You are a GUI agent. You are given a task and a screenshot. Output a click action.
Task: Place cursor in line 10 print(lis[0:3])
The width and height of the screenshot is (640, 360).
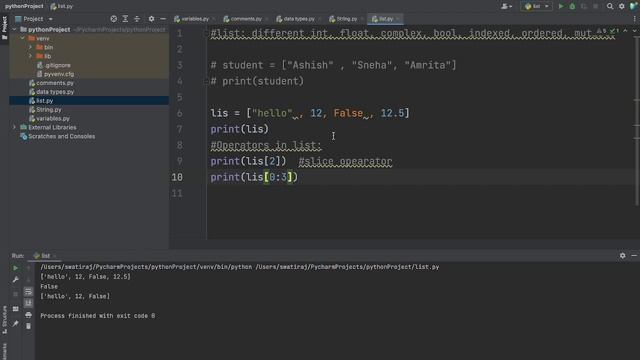coord(254,177)
